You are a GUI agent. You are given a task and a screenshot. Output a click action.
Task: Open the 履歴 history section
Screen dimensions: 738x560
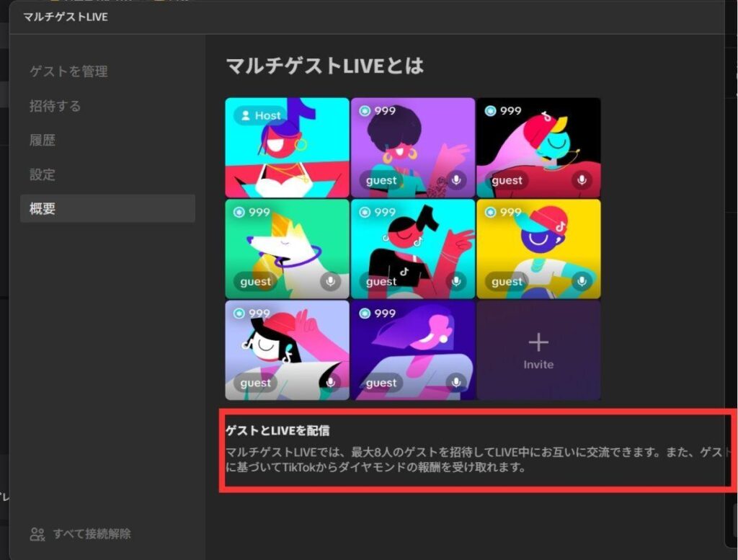point(43,141)
